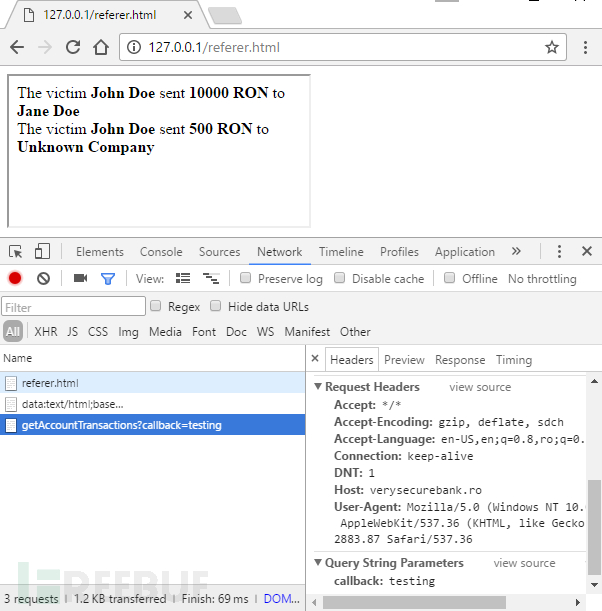602x611 pixels.
Task: Click the headers pane horizontal scrollbar thumb
Action: coord(414,602)
